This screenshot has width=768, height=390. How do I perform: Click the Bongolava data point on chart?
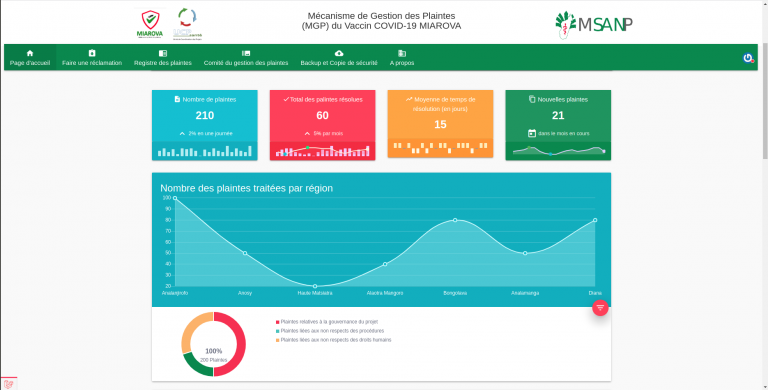(x=455, y=220)
